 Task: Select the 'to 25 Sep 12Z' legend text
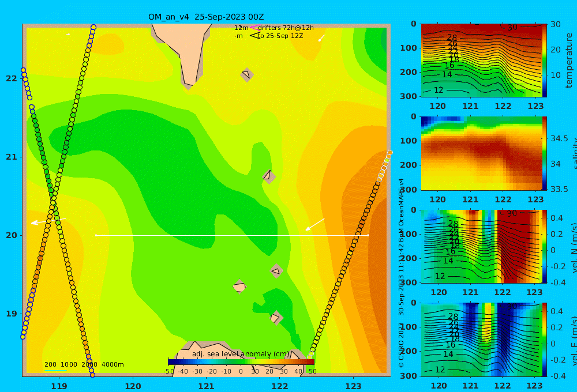(280, 36)
